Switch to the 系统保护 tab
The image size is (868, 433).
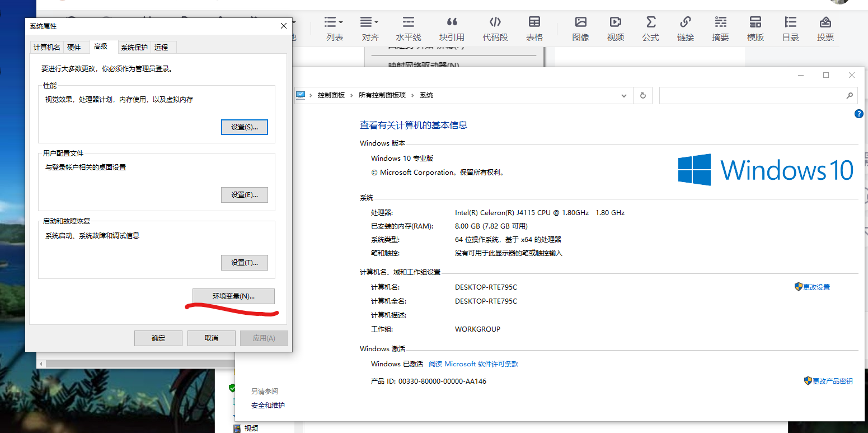(133, 47)
